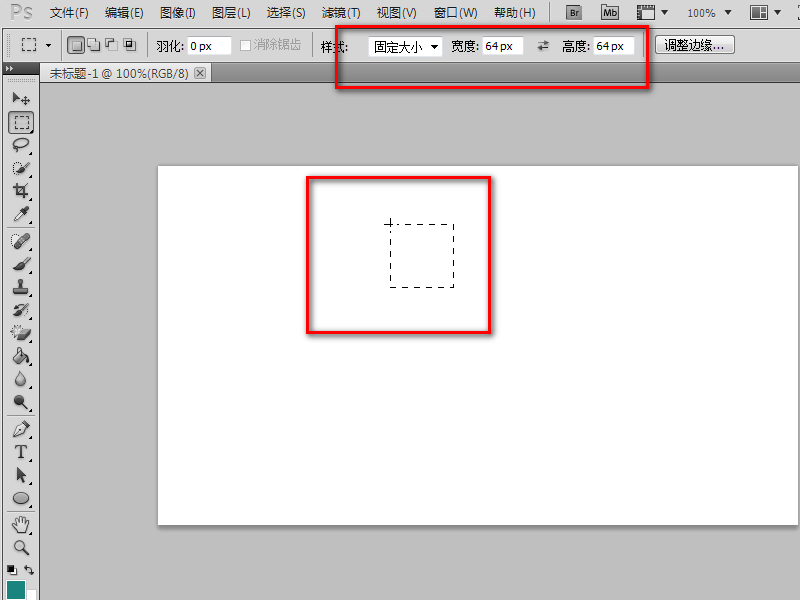Open the white background color swatch
Screen dimensions: 800x600
32,595
